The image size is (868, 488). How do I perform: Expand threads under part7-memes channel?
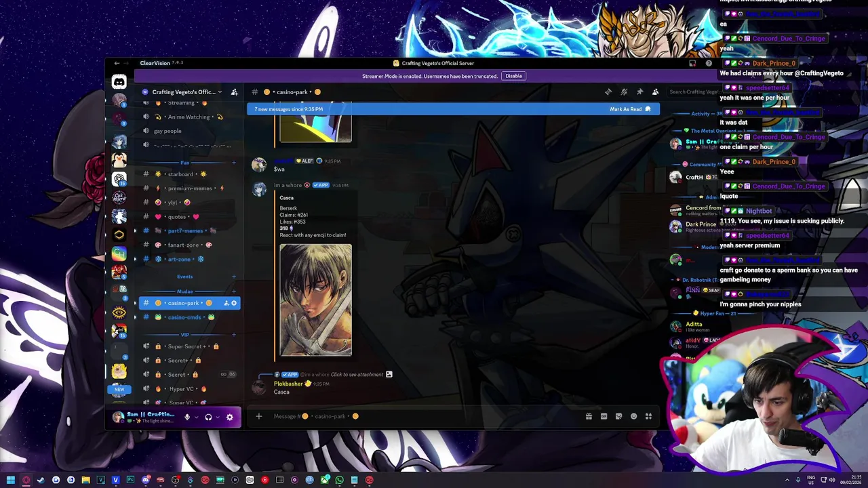pos(135,230)
